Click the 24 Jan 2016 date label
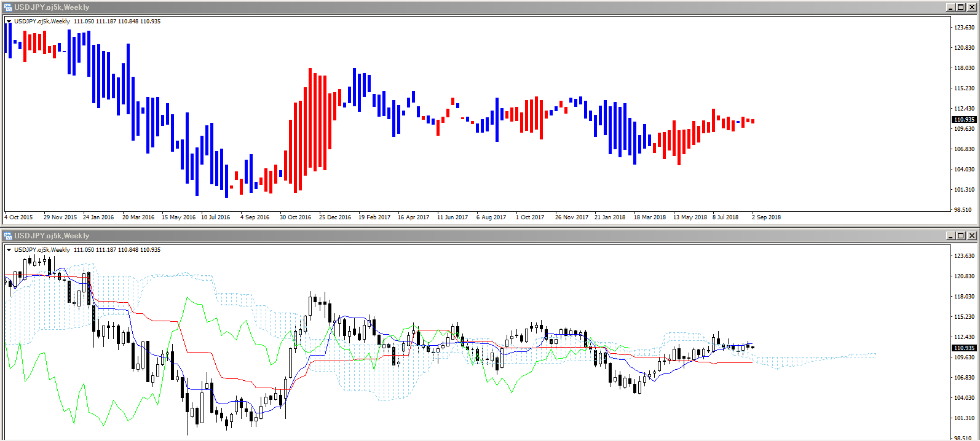Image resolution: width=980 pixels, height=441 pixels. (x=98, y=217)
